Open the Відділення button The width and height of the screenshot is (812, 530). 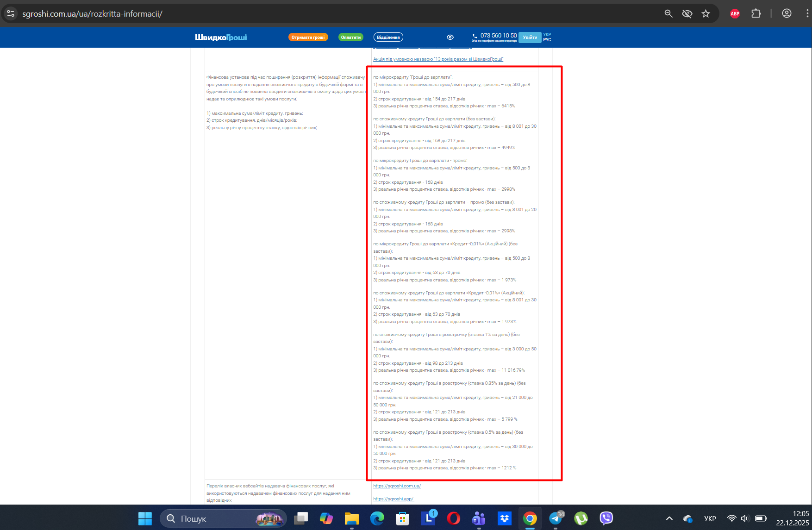click(388, 37)
